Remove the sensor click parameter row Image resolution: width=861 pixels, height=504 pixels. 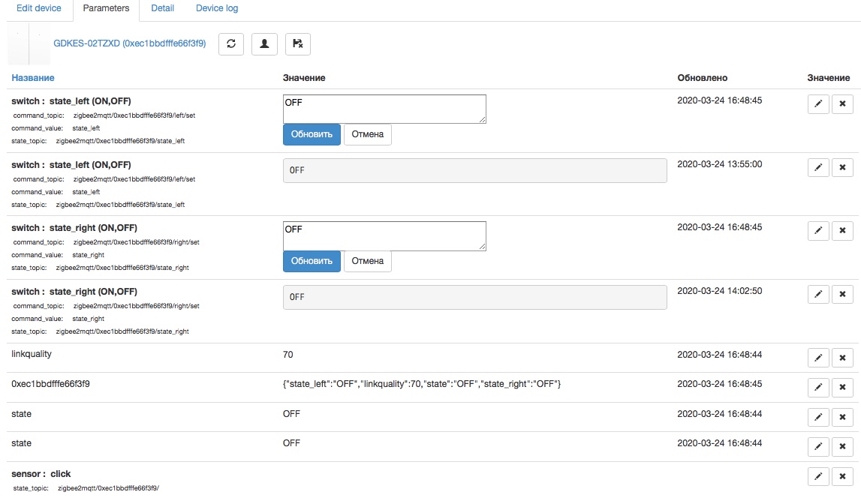click(842, 476)
